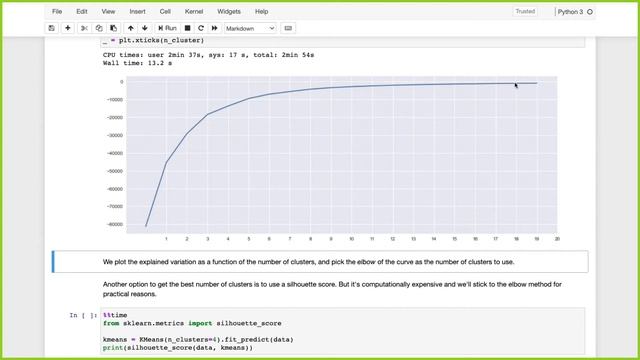Image resolution: width=640 pixels, height=360 pixels.
Task: Open the cell type Markdown dropdown
Action: [x=250, y=29]
